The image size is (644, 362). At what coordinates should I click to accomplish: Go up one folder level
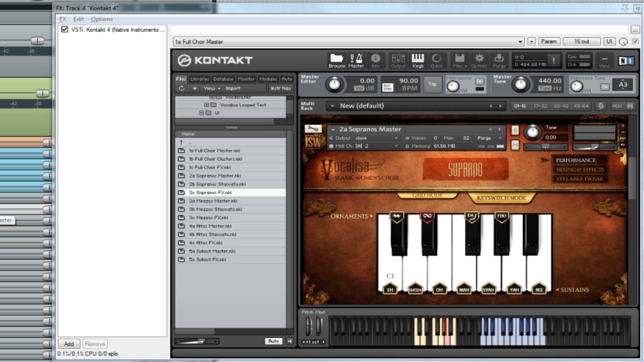pyautogui.click(x=182, y=142)
